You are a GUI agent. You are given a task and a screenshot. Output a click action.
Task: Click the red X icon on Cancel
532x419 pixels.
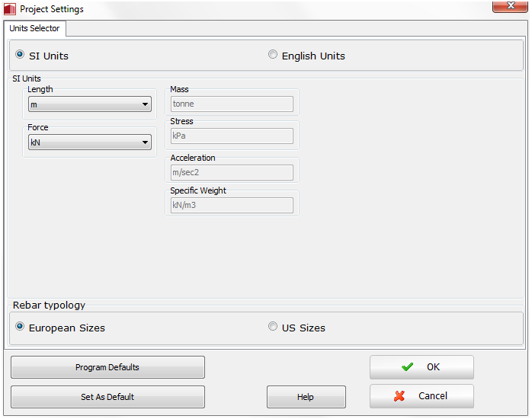[x=399, y=396]
